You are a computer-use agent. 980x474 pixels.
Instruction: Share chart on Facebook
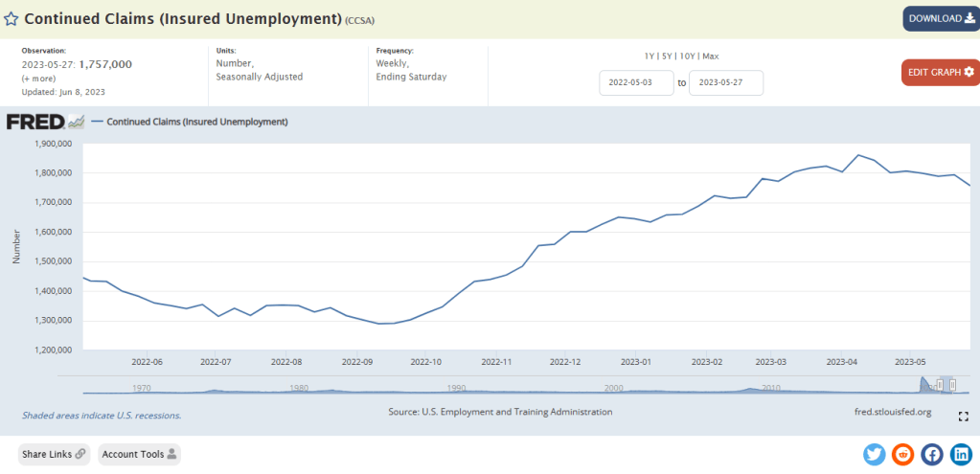tap(931, 454)
